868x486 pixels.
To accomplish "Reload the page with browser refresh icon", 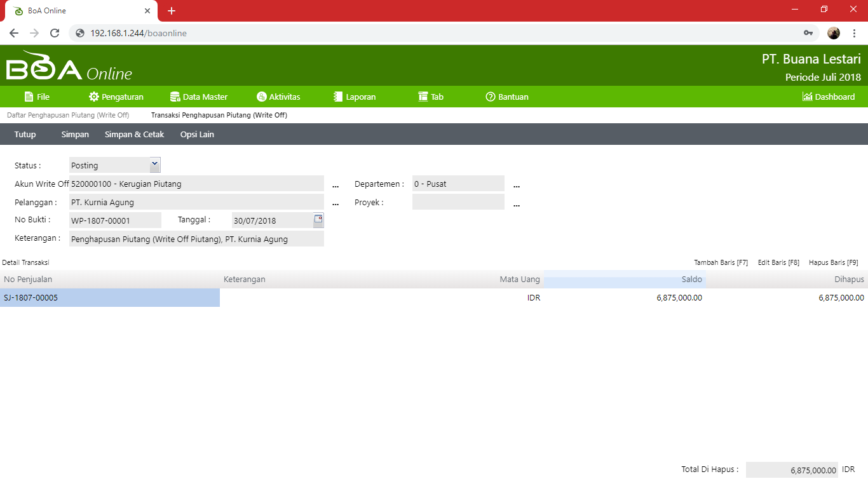I will pos(55,33).
